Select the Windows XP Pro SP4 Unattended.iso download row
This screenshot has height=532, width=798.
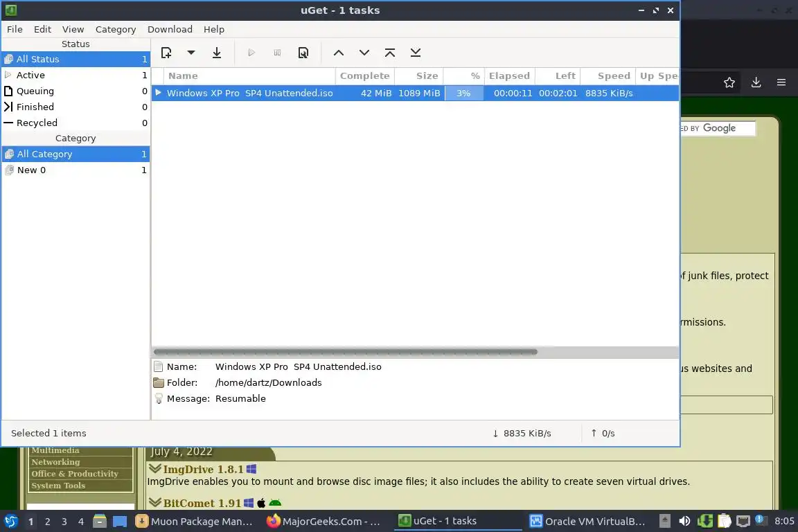[416, 93]
